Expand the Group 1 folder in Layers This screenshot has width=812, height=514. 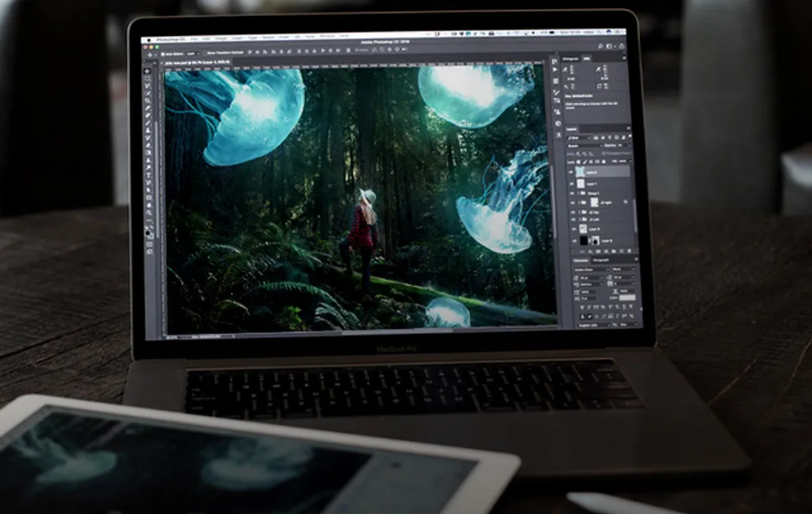coord(577,193)
